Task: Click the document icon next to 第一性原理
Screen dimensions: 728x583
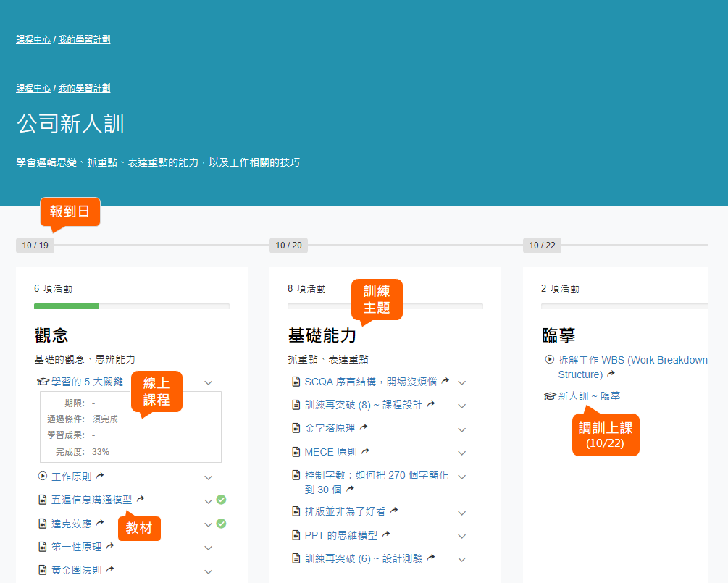Action: [42, 547]
